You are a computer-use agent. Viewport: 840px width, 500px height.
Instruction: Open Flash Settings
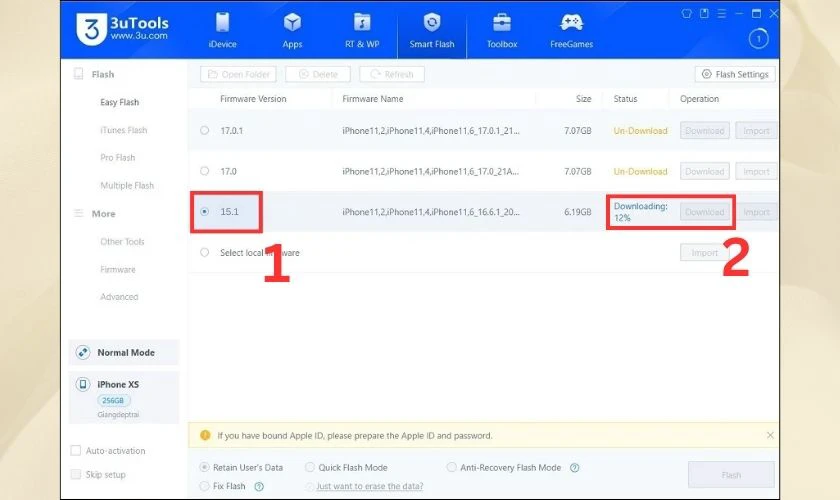pyautogui.click(x=735, y=74)
